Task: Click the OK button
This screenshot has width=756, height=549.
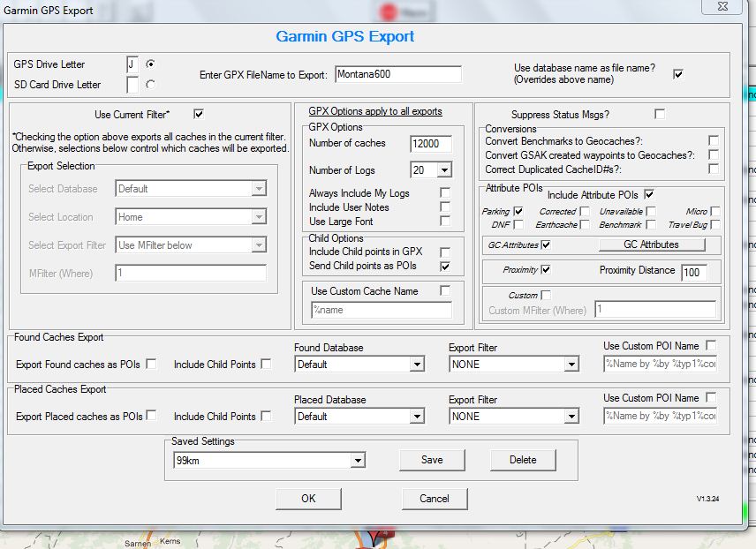Action: (308, 499)
